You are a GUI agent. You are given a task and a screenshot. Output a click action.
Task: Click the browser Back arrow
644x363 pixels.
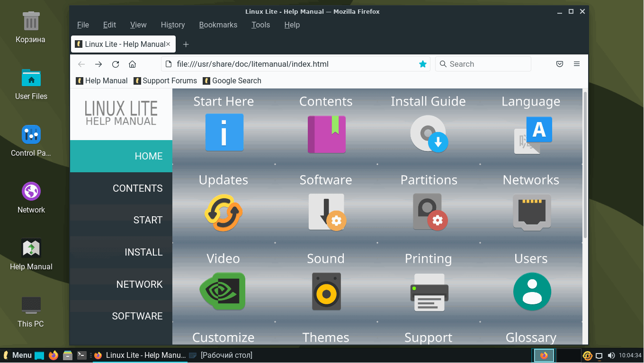point(81,64)
